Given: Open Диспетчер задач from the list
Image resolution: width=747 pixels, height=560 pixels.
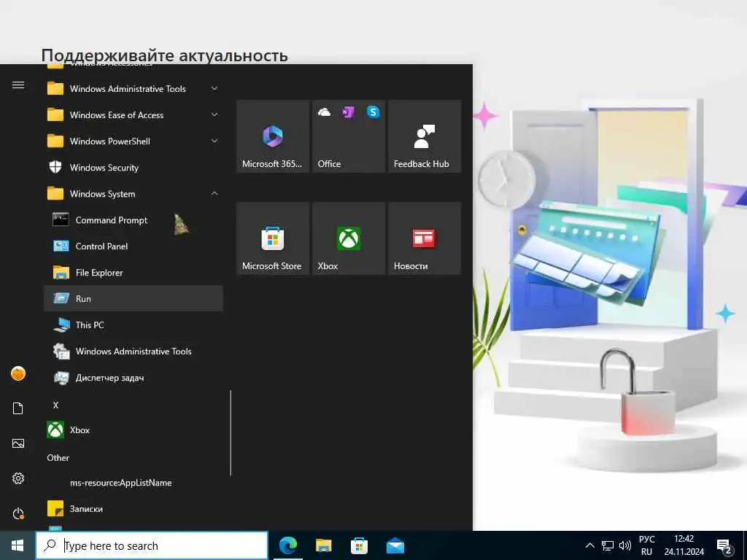Looking at the screenshot, I should point(133,378).
